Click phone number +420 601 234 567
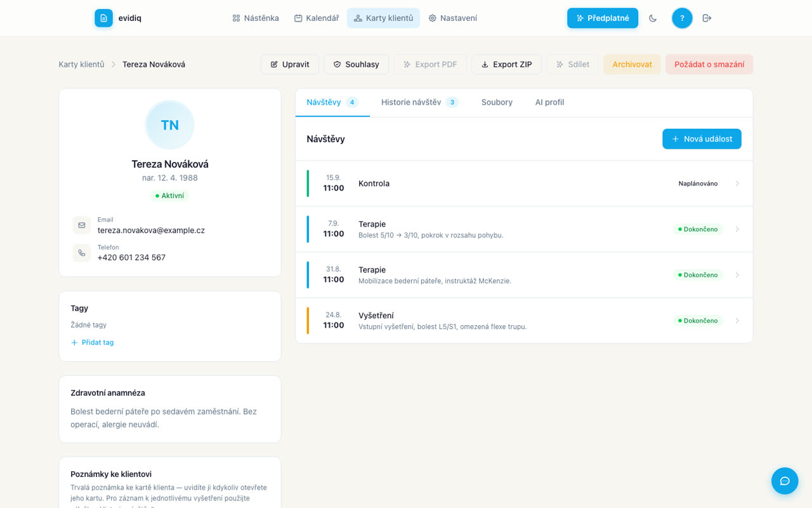This screenshot has height=508, width=812. click(131, 258)
